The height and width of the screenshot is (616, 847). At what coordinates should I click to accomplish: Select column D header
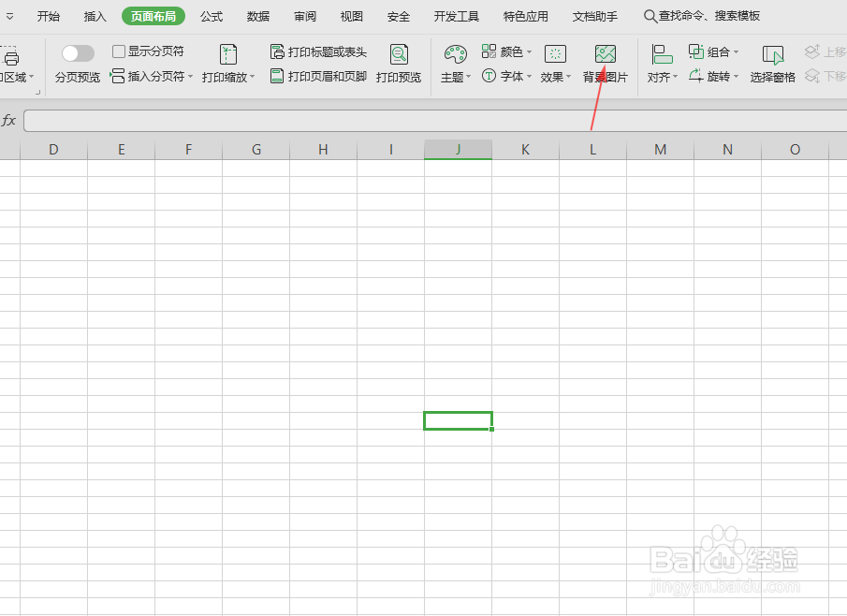tap(53, 150)
